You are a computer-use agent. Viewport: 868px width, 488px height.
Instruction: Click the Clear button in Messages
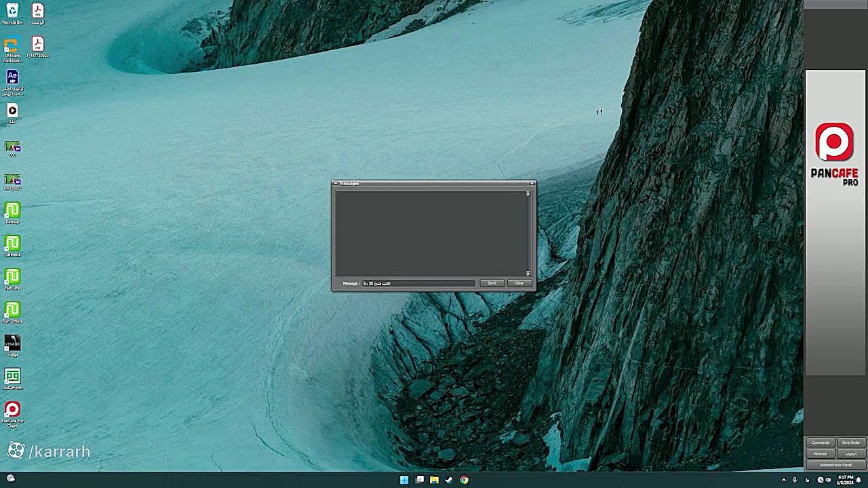click(x=519, y=283)
